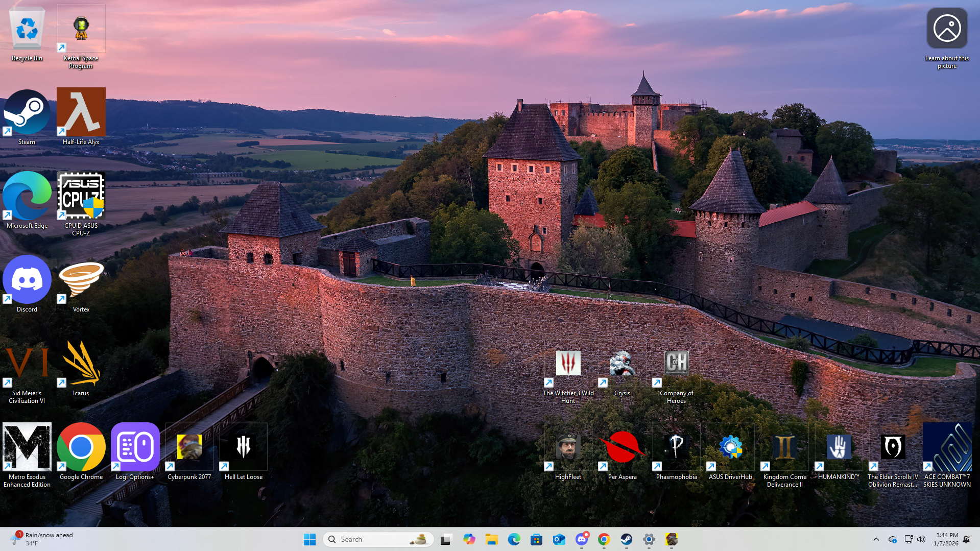This screenshot has width=980, height=551.
Task: Select the Metro Exodus Enhanced Edition icon
Action: [x=27, y=448]
